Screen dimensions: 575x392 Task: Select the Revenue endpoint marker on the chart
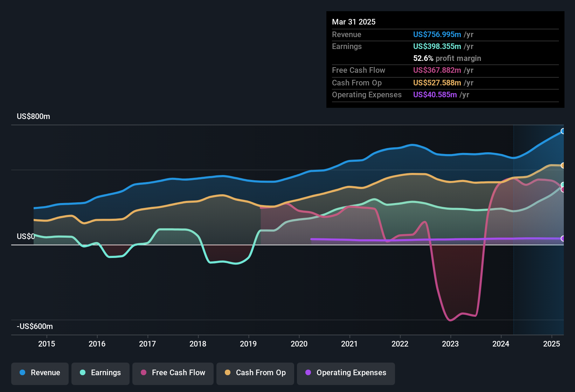563,131
